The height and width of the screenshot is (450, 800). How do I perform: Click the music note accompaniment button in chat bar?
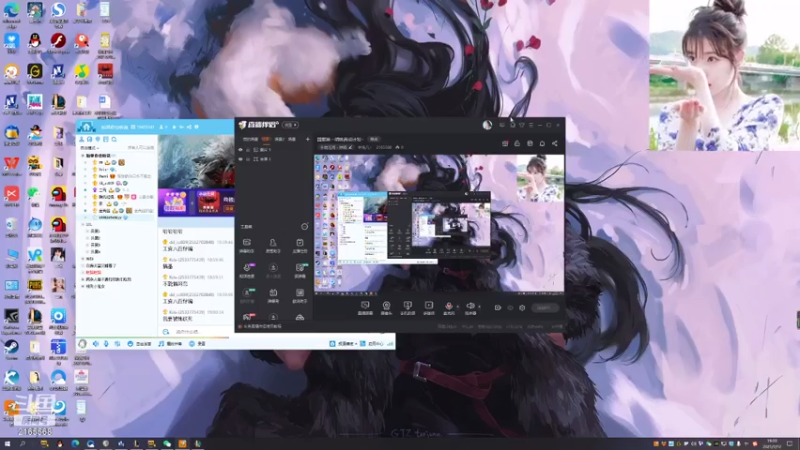click(170, 344)
